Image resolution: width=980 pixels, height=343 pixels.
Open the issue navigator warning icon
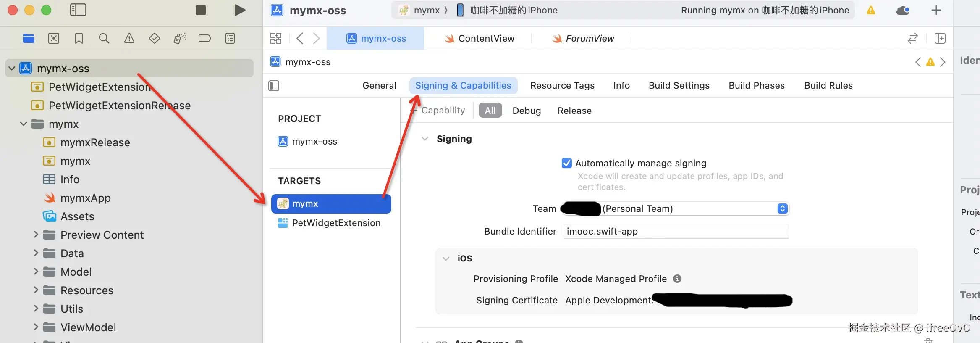coord(129,39)
